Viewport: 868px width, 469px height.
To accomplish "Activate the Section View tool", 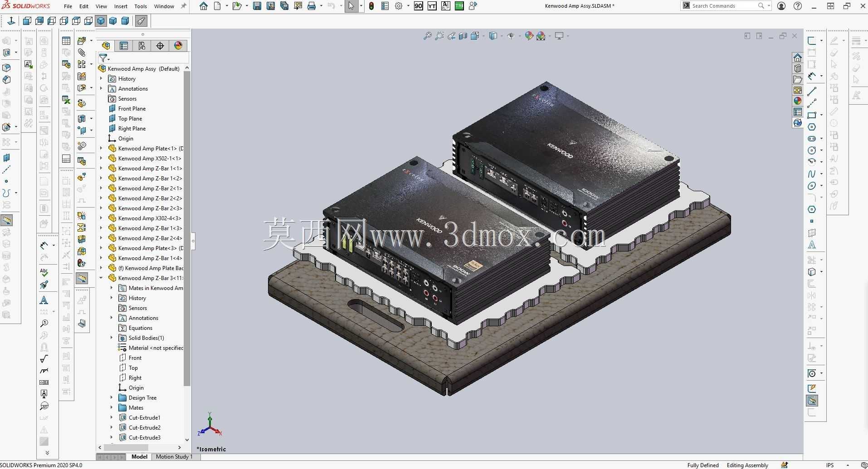I will point(463,36).
